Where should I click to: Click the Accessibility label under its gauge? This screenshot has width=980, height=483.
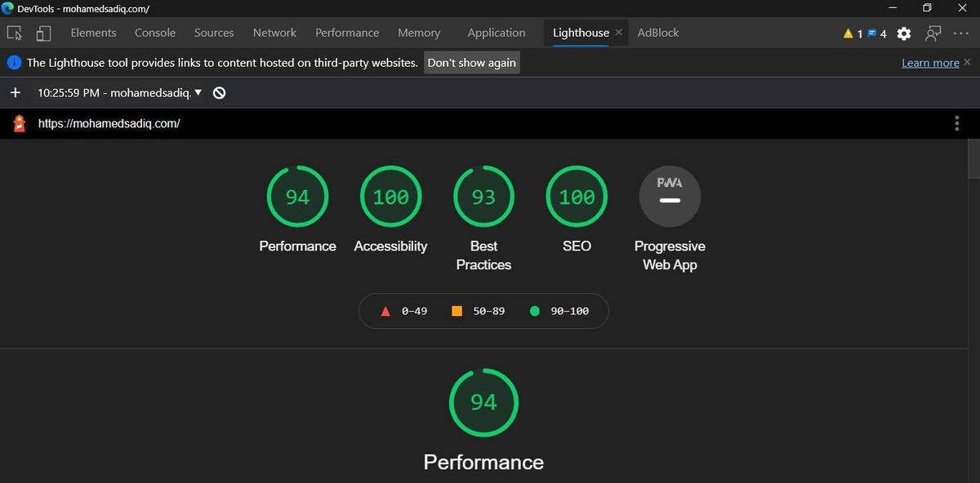tap(390, 246)
